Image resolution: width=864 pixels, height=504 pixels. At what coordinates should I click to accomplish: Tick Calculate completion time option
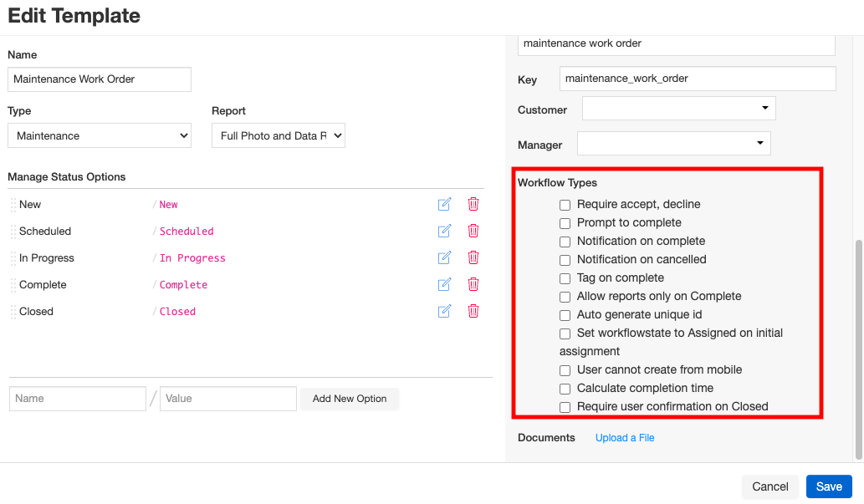[x=565, y=389]
